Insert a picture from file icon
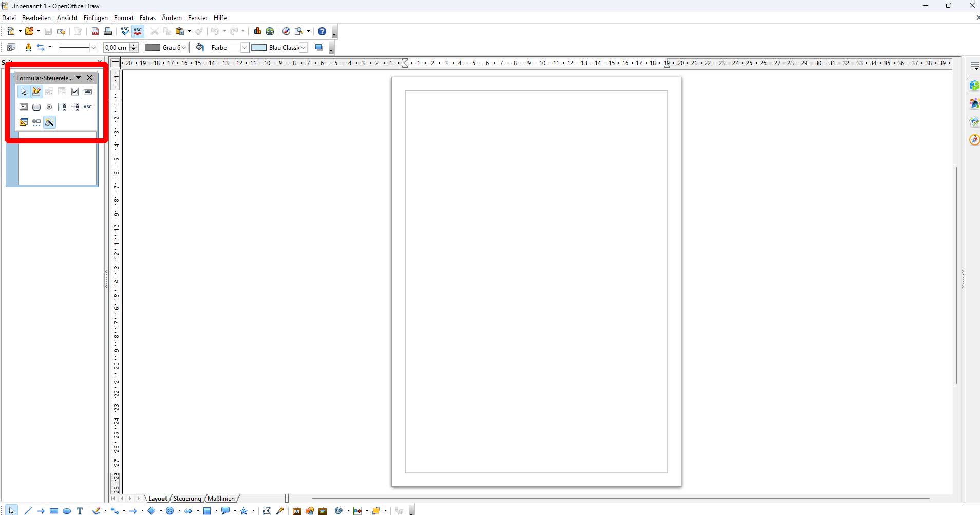980x515 pixels. [x=310, y=510]
